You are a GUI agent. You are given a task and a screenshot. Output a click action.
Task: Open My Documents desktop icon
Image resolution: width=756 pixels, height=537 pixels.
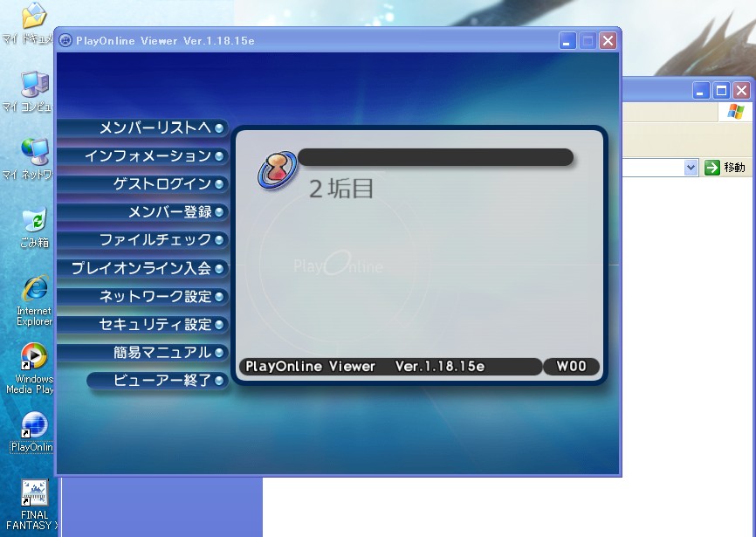(33, 16)
